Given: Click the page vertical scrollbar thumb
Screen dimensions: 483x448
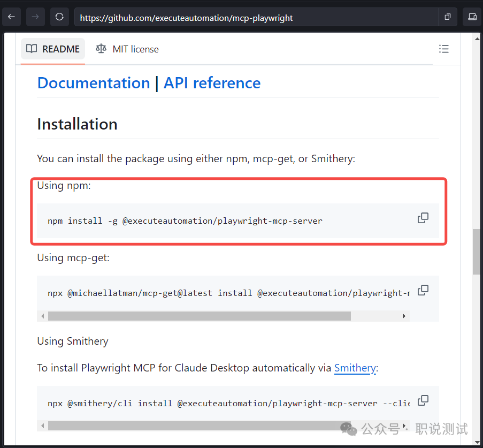Looking at the screenshot, I should click(477, 252).
